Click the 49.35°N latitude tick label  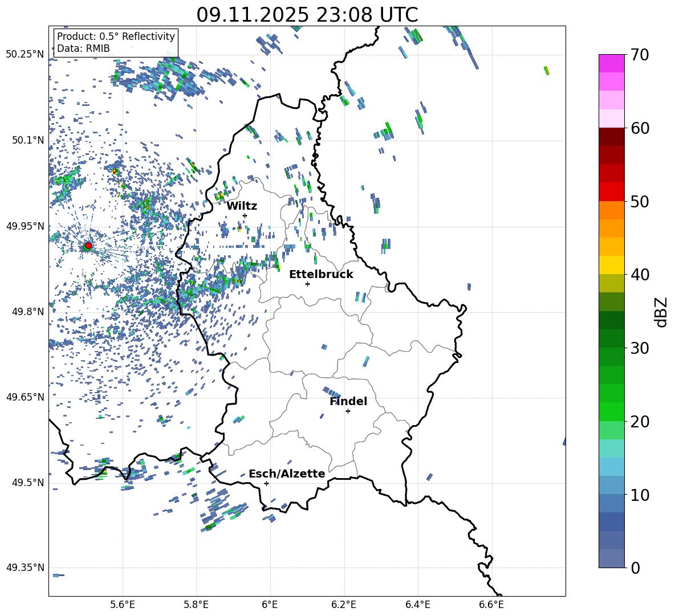coord(25,568)
